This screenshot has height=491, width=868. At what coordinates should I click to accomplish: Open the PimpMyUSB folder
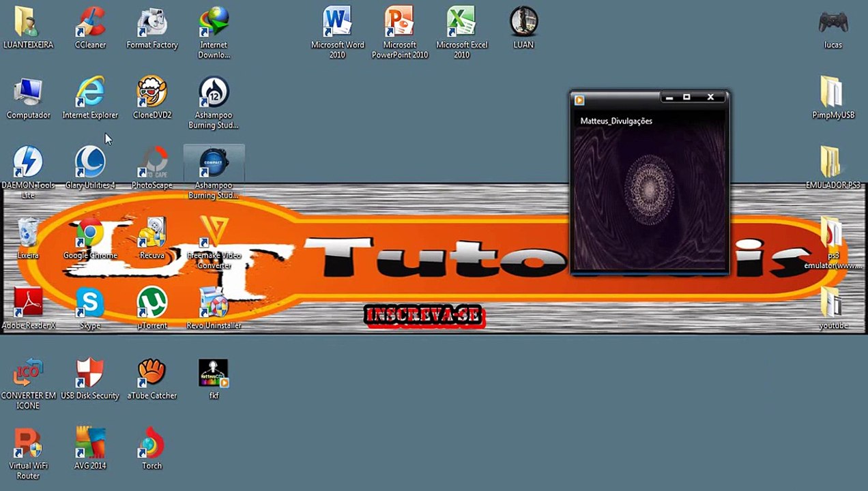click(833, 98)
